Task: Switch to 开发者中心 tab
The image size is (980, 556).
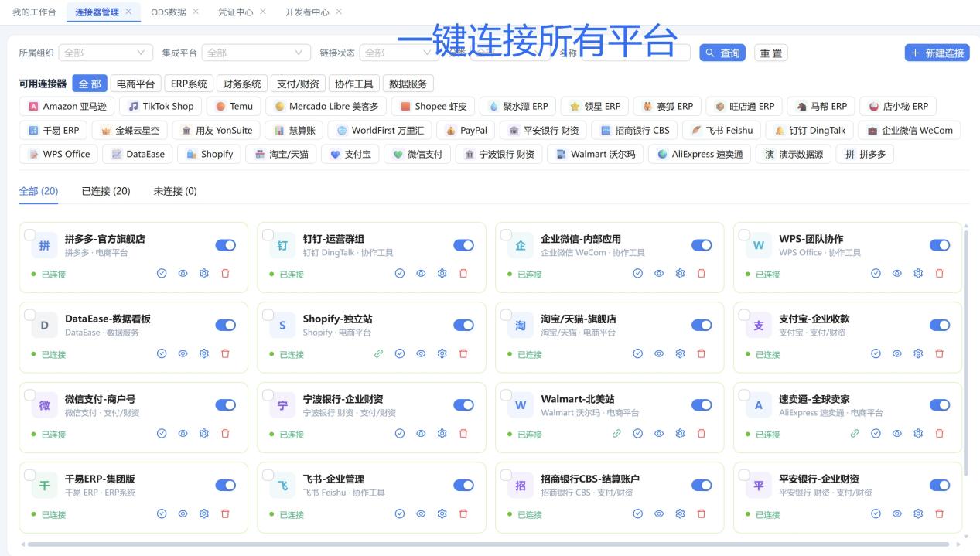Action: 307,12
